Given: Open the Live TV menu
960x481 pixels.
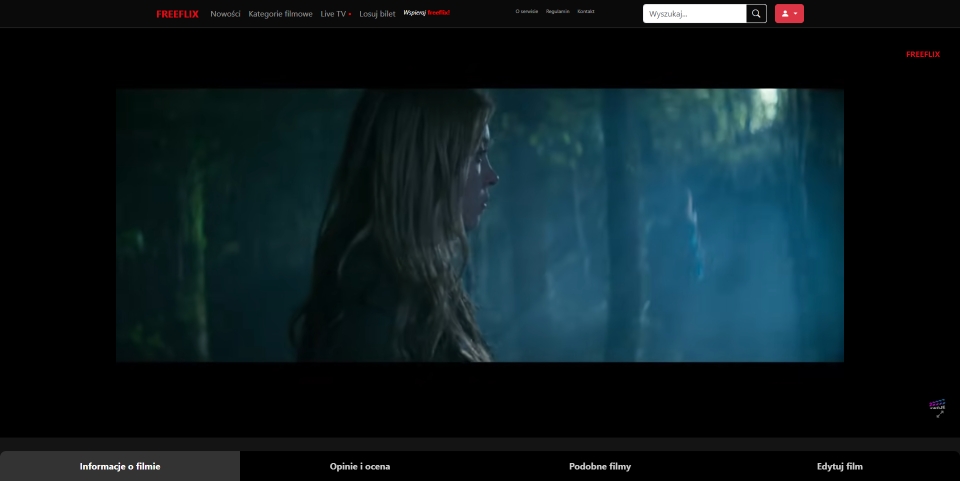Looking at the screenshot, I should pos(335,14).
